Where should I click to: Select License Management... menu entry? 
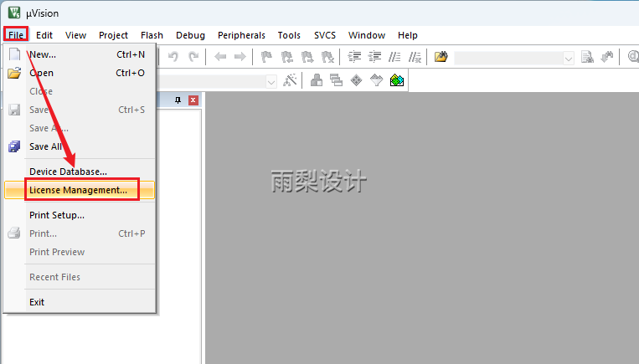(80, 190)
